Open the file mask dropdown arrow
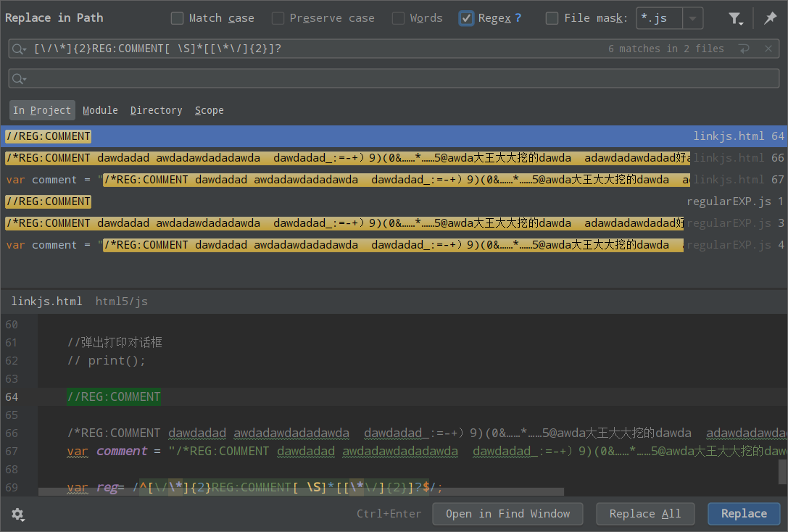This screenshot has height=532, width=788. click(692, 17)
